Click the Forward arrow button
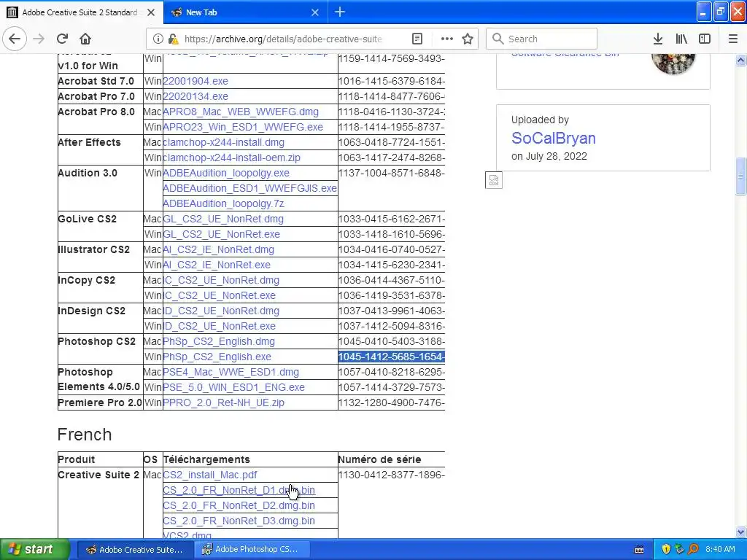Screen dimensions: 747x560 pos(39,39)
